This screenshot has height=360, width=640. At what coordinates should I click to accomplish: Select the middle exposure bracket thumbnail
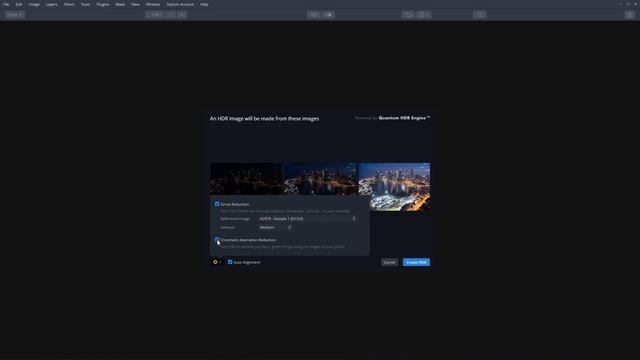click(320, 179)
